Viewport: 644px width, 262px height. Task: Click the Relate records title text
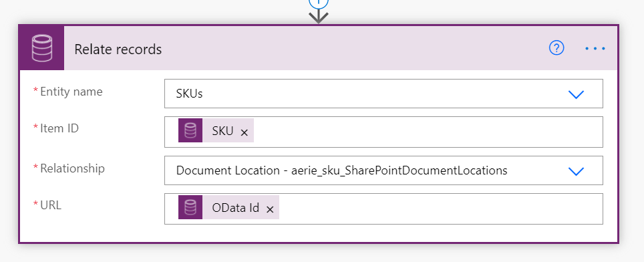[118, 49]
